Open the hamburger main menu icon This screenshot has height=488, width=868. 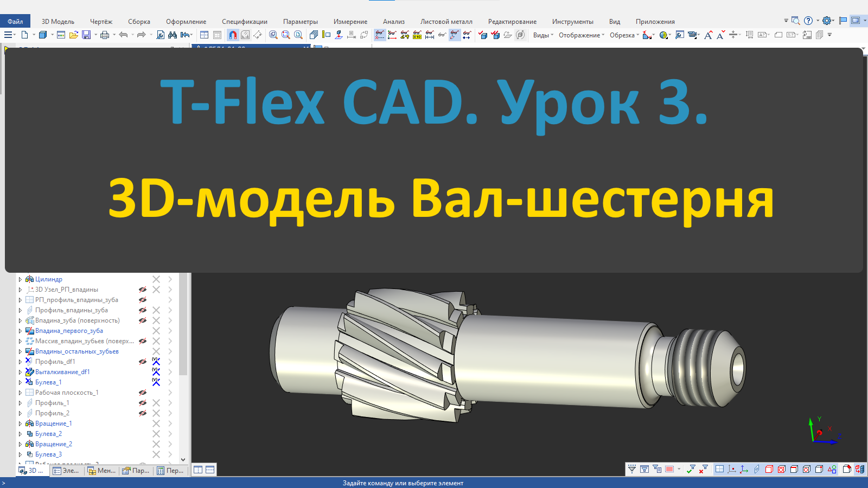tap(8, 35)
